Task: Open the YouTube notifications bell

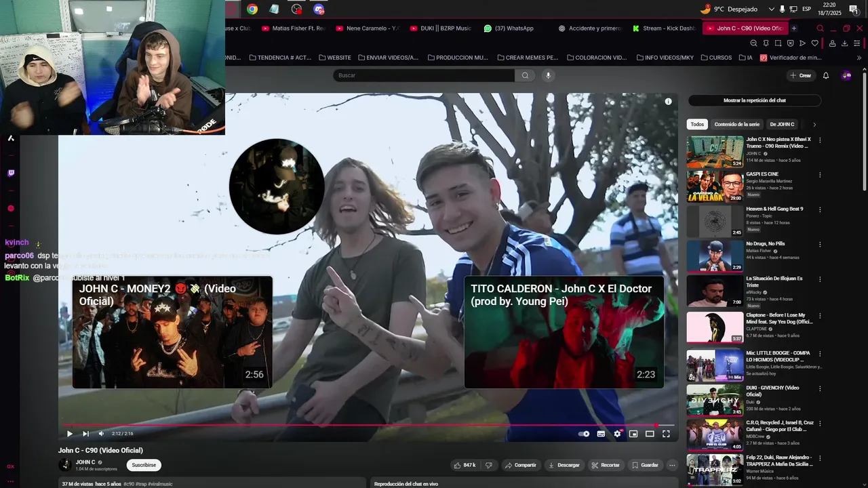Action: [x=826, y=75]
